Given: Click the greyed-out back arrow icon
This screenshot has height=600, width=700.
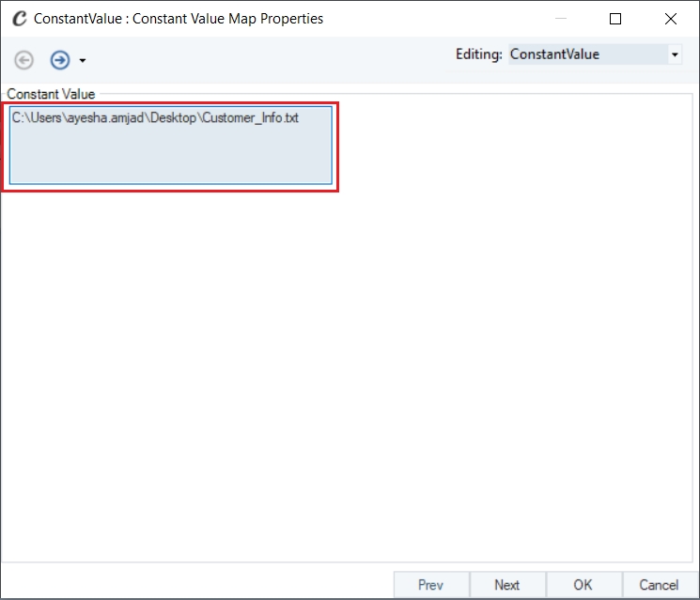Looking at the screenshot, I should click(23, 60).
